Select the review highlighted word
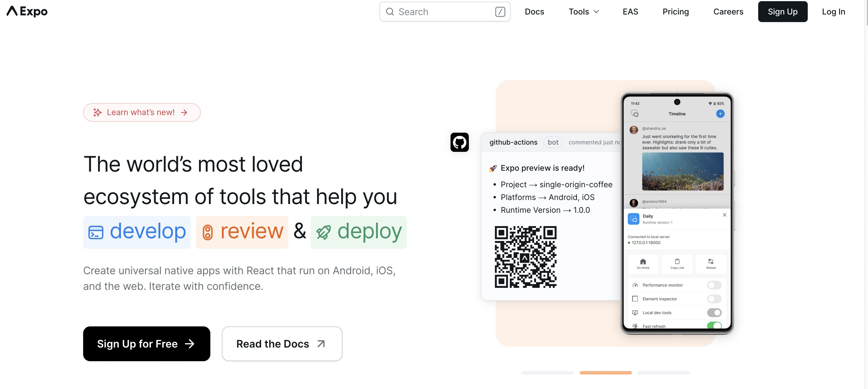 (242, 232)
